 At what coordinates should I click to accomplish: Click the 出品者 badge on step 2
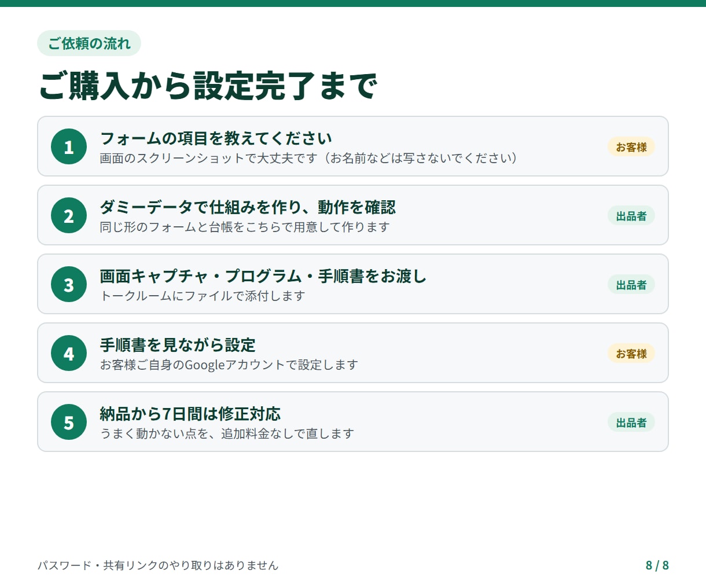(631, 216)
